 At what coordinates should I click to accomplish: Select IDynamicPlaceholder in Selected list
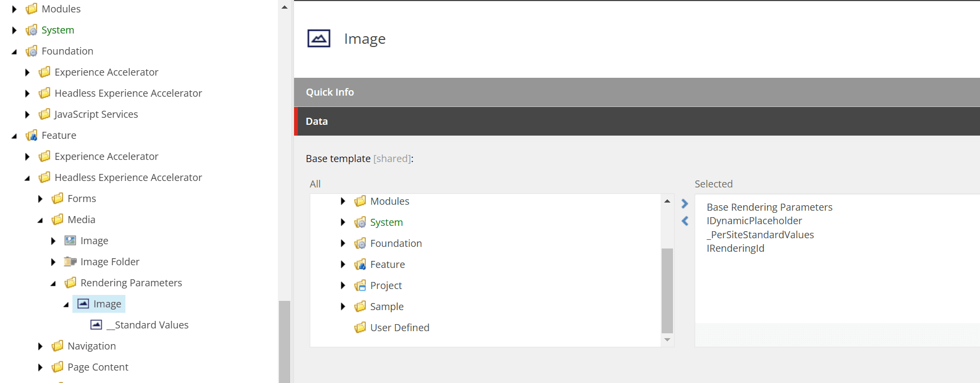point(754,220)
